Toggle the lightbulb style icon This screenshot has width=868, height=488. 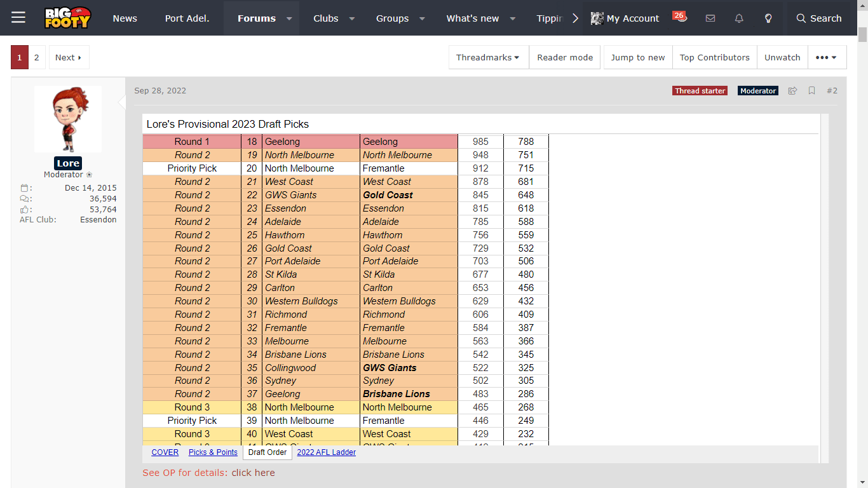[768, 18]
